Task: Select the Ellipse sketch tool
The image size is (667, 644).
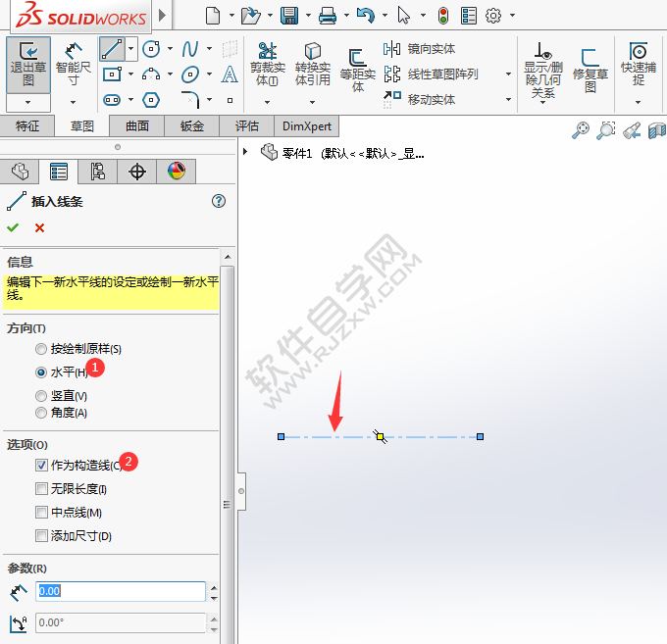Action: pyautogui.click(x=189, y=74)
